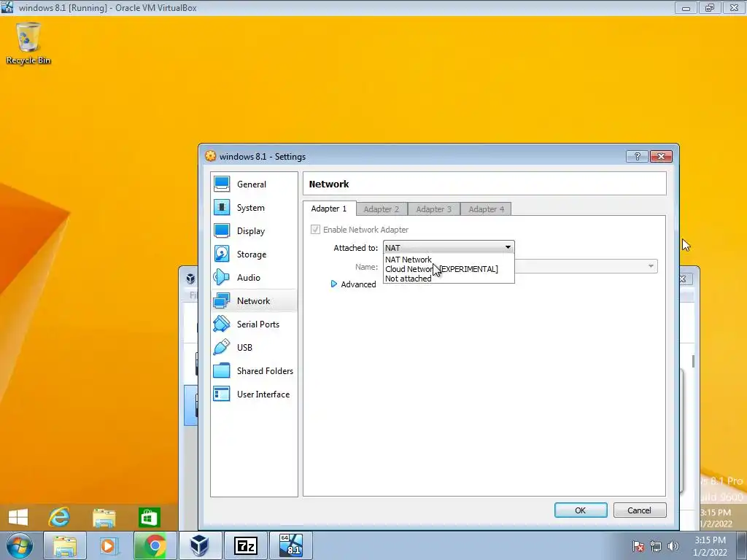Open Display settings category
Screen dimensions: 747x560
[x=254, y=231]
